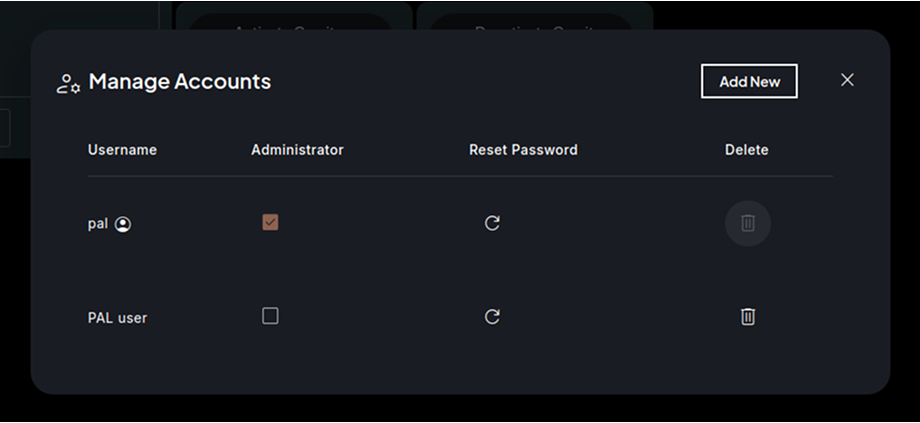Viewport: 920px width, 423px height.
Task: Click the dimmed Activate button behind dialog
Action: (x=290, y=21)
